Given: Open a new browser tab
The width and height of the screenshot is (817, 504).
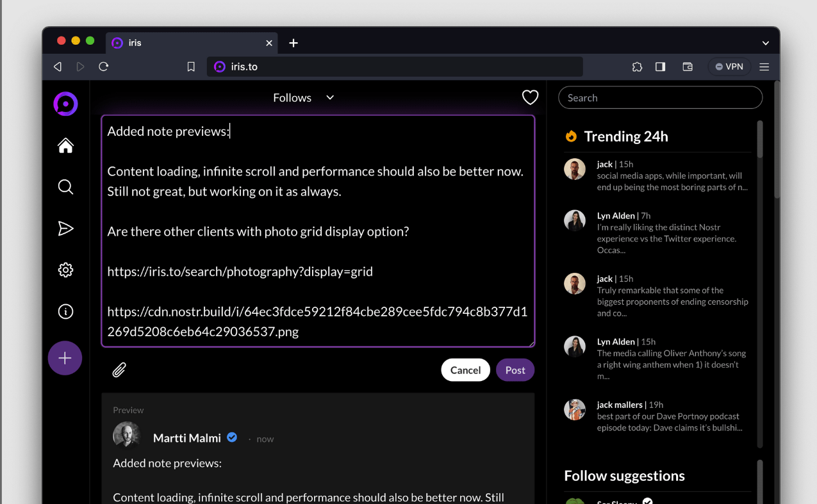Looking at the screenshot, I should tap(293, 43).
